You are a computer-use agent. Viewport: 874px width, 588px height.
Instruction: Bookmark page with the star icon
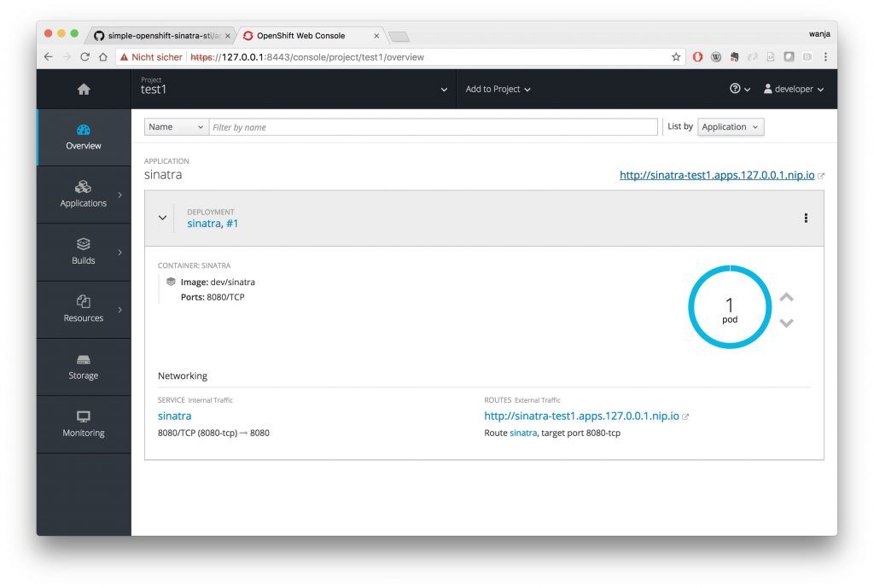tap(676, 57)
